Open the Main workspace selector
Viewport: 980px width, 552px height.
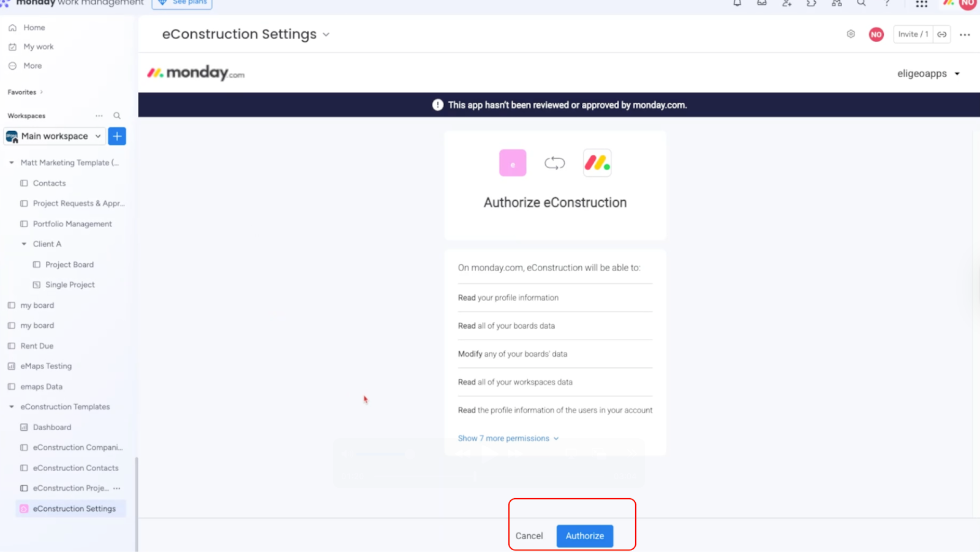pos(54,136)
